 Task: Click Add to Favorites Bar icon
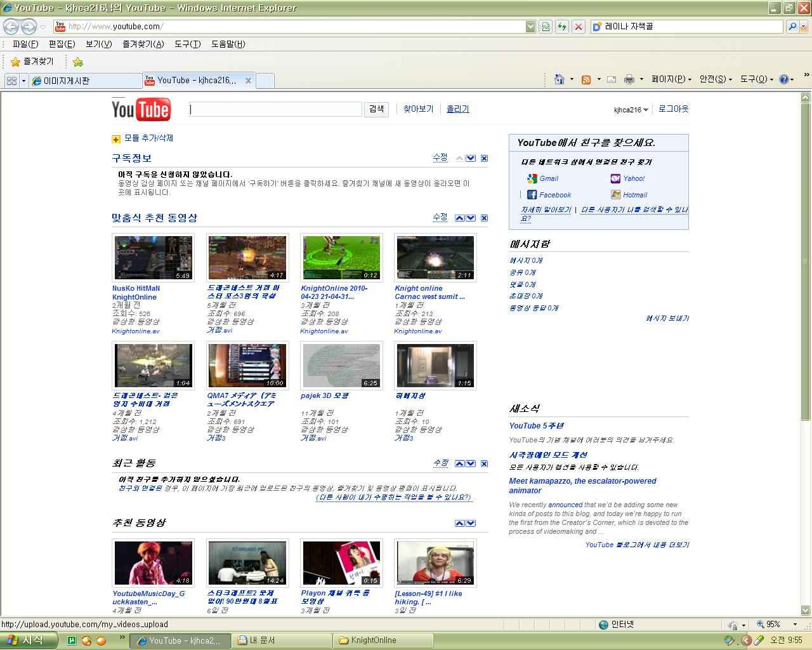pyautogui.click(x=78, y=62)
